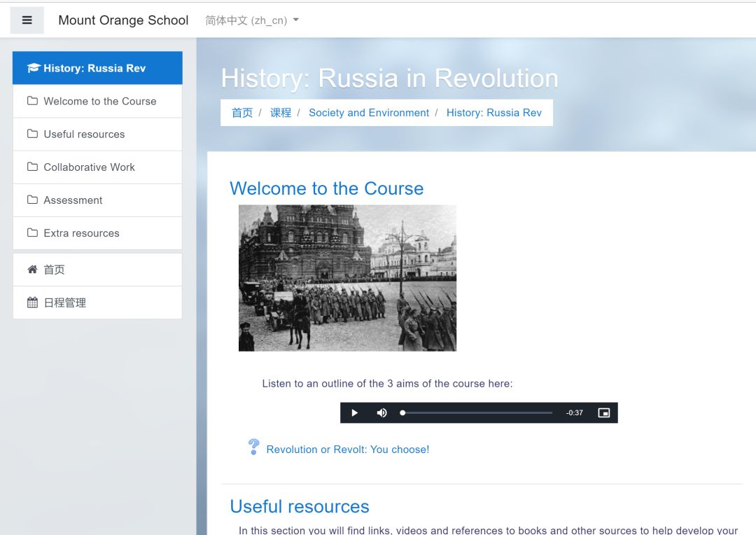This screenshot has width=756, height=535.
Task: Toggle the hamburger side panel button
Action: point(27,20)
